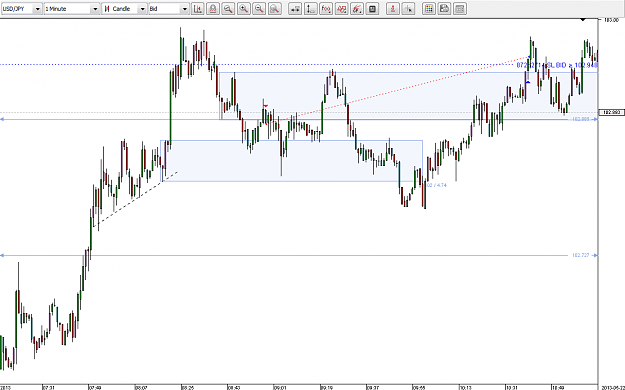
Task: Click the table view icon at toolbar end
Action: point(460,9)
